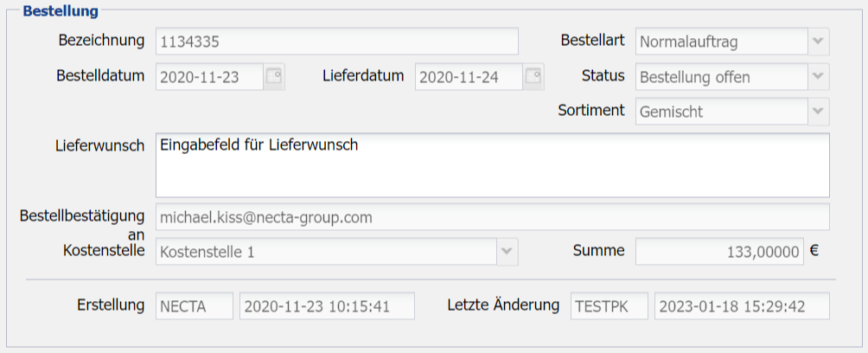The width and height of the screenshot is (868, 353).
Task: Select the Bestellbestätigung email field
Action: pos(493,217)
